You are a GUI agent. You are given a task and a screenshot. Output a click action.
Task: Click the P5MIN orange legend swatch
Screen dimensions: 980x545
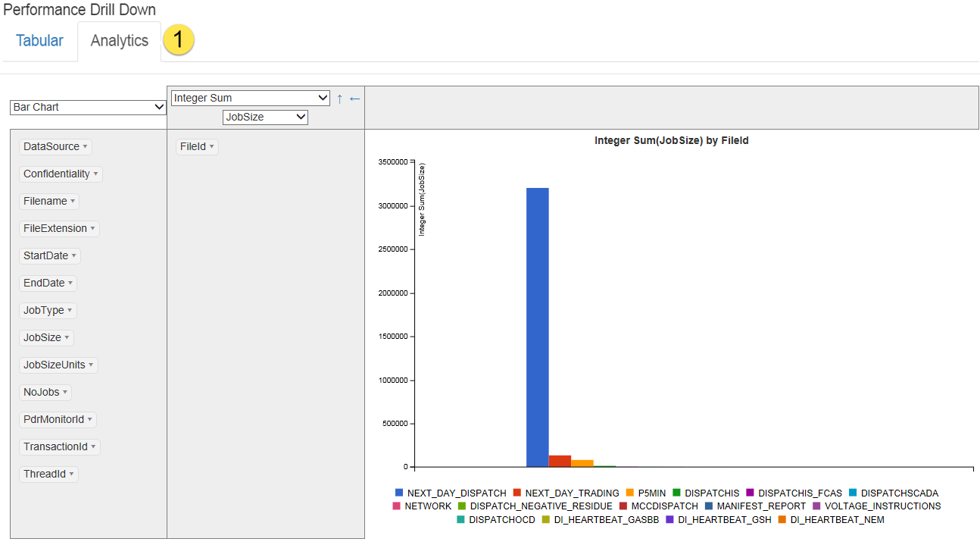630,493
